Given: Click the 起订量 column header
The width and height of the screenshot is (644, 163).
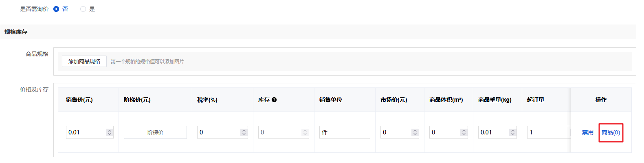Looking at the screenshot, I should pyautogui.click(x=536, y=100).
